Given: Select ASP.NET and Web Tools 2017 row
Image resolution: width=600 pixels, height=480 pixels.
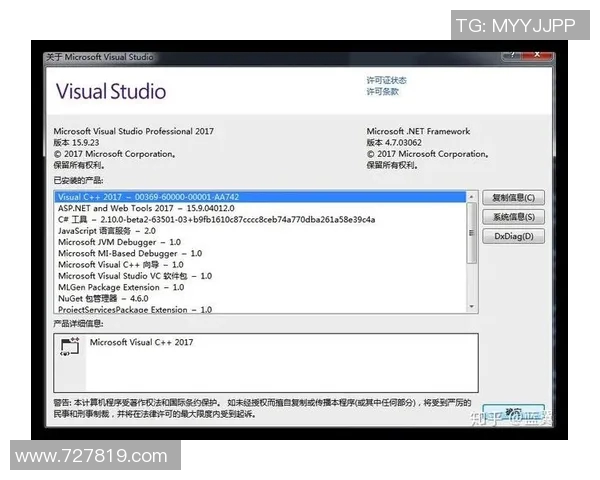Looking at the screenshot, I should pos(260,208).
